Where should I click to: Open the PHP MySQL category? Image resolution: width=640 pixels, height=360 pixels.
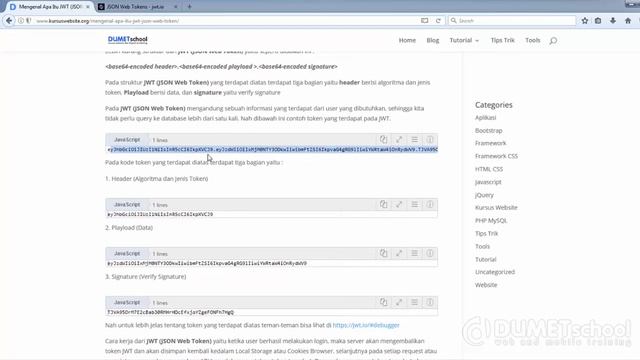[x=491, y=220]
